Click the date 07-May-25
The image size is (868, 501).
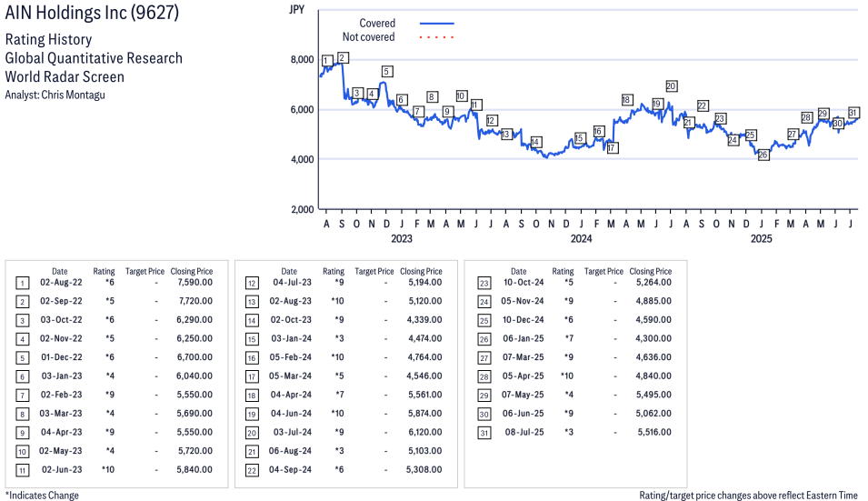(524, 395)
